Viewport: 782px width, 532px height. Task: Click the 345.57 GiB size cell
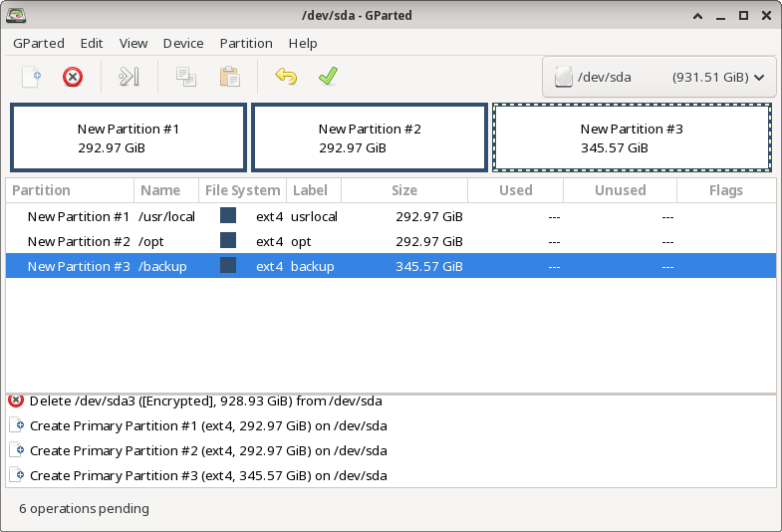coord(429,267)
